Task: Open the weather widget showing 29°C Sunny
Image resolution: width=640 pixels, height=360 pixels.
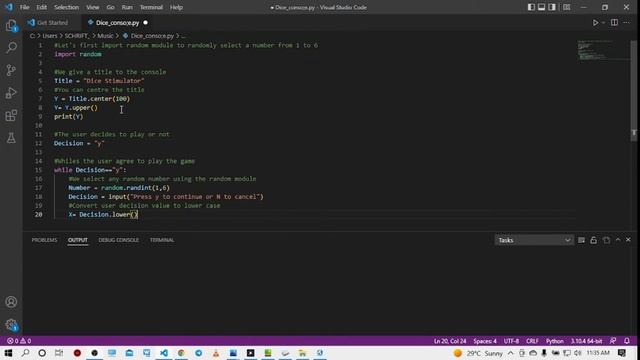Action: click(478, 353)
